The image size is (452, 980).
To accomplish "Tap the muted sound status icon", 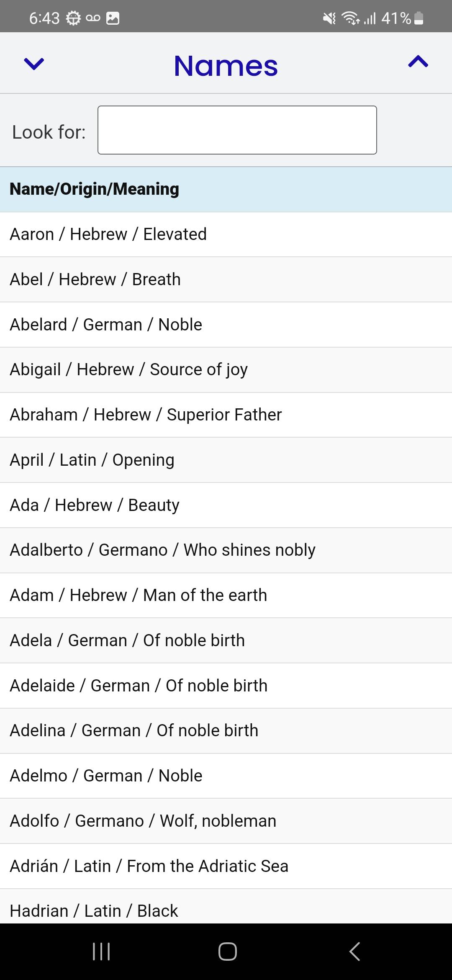I will (329, 18).
